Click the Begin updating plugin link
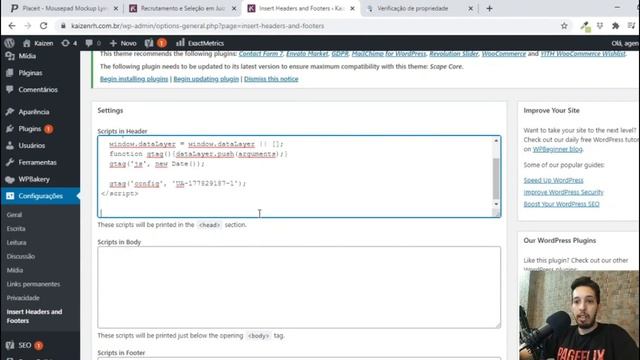 [x=206, y=79]
